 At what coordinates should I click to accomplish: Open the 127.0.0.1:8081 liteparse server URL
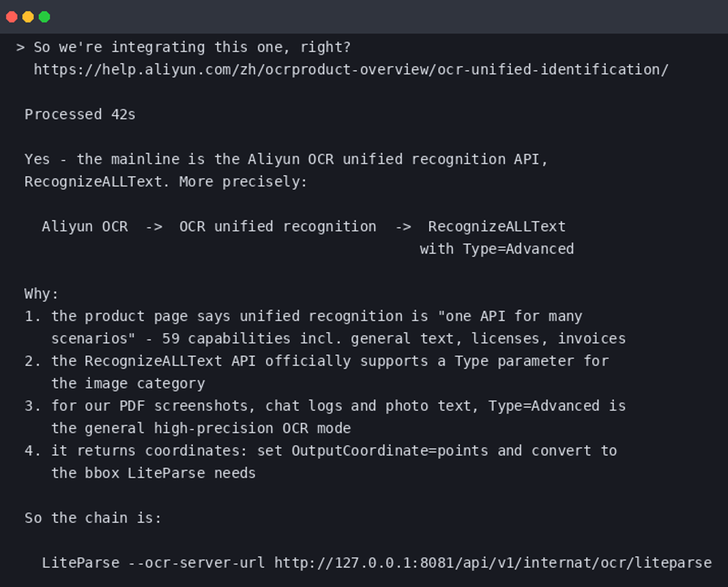tap(492, 563)
